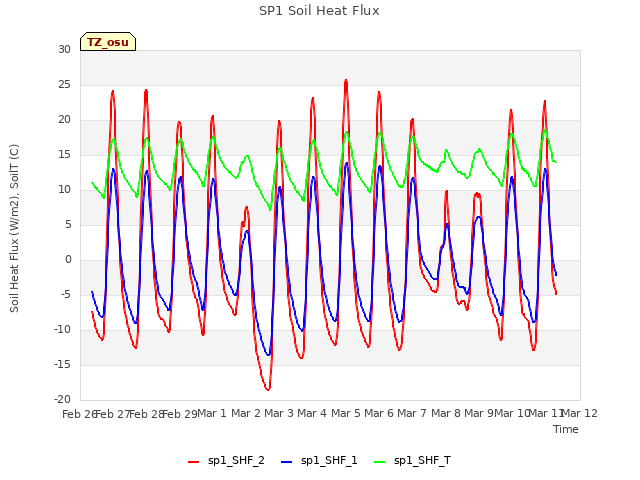
Task: Click the sp1_SHF_2 legend entry
Action: coord(226,461)
